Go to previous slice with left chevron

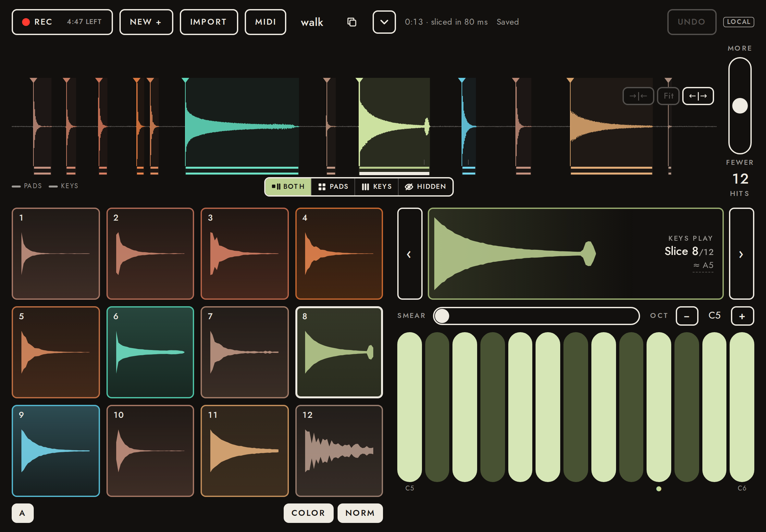pos(410,254)
